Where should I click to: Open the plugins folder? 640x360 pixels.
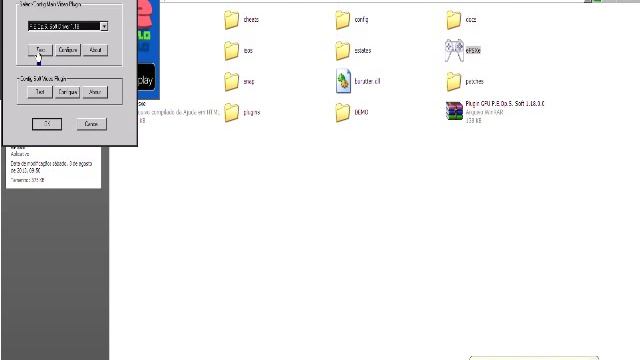click(x=242, y=112)
